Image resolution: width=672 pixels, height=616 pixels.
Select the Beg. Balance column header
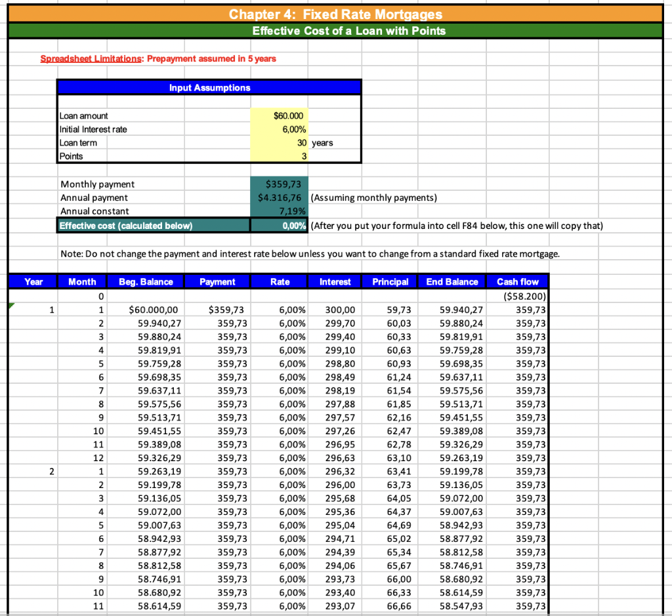point(146,281)
